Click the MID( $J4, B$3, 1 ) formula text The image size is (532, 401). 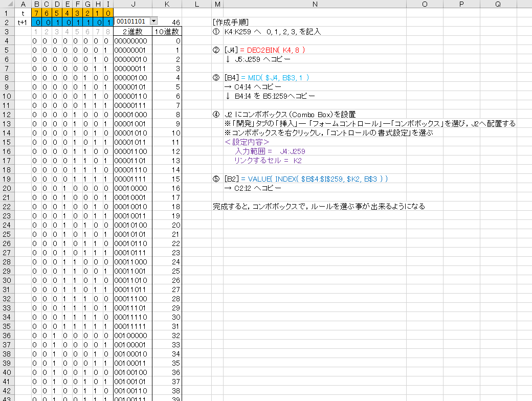point(278,78)
